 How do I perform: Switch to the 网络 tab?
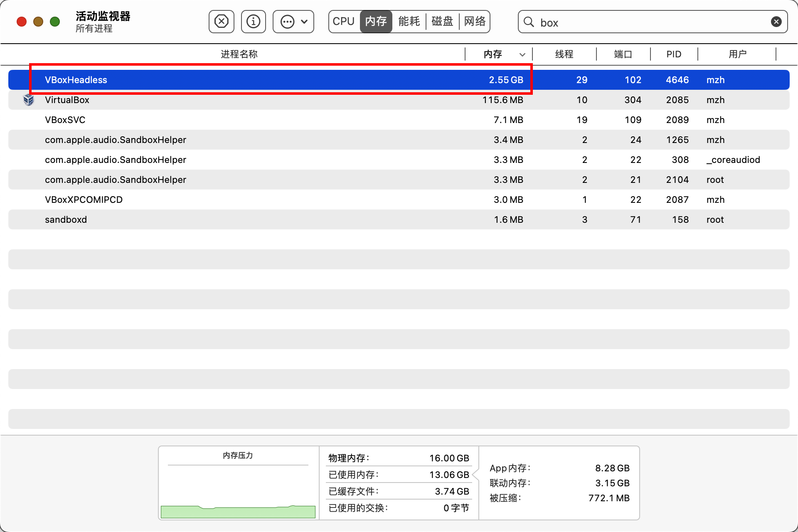(475, 21)
